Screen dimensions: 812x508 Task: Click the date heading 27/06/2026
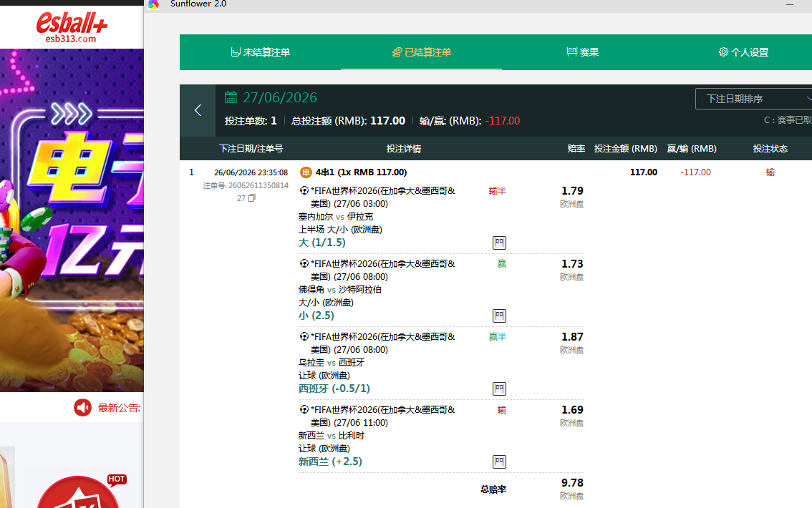[x=280, y=97]
